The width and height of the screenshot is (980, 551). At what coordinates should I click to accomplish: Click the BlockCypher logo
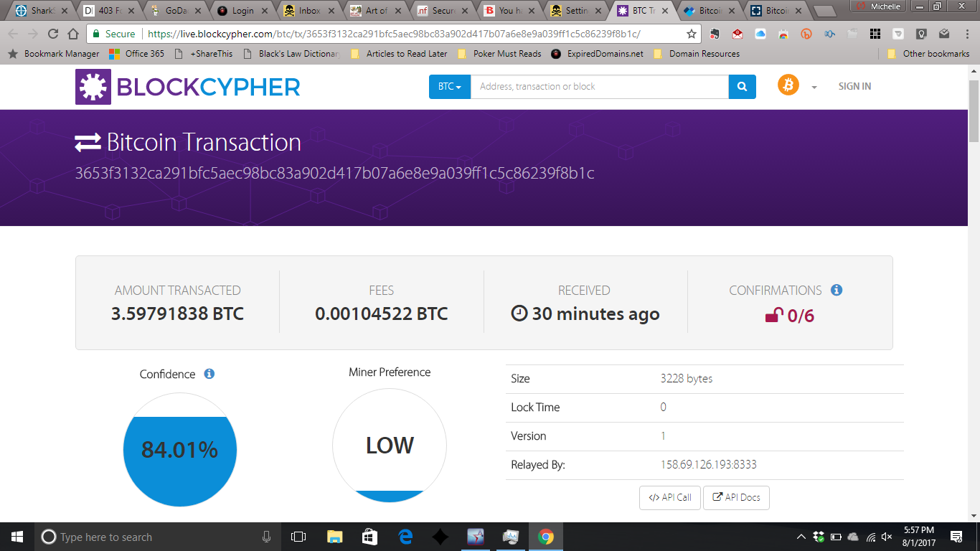pyautogui.click(x=188, y=87)
